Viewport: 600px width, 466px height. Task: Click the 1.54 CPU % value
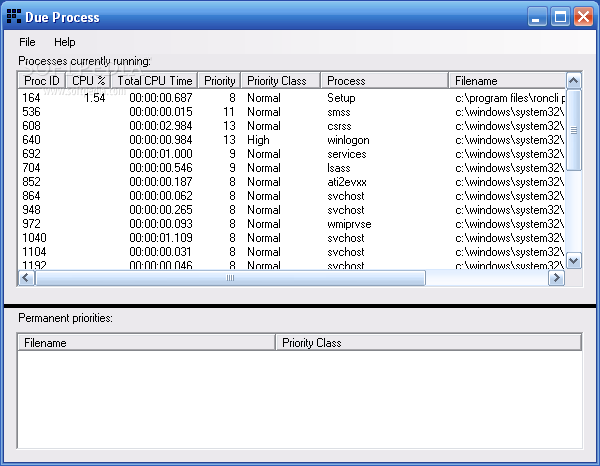tap(94, 98)
